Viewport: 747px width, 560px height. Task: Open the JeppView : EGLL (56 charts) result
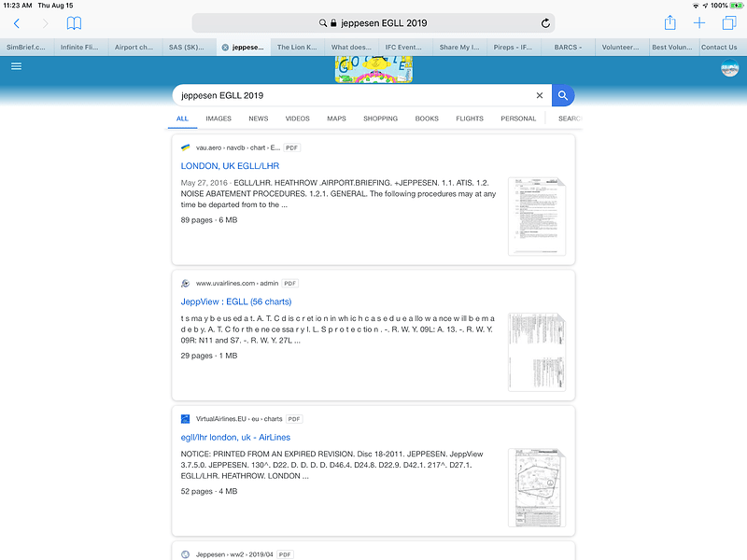pos(236,301)
